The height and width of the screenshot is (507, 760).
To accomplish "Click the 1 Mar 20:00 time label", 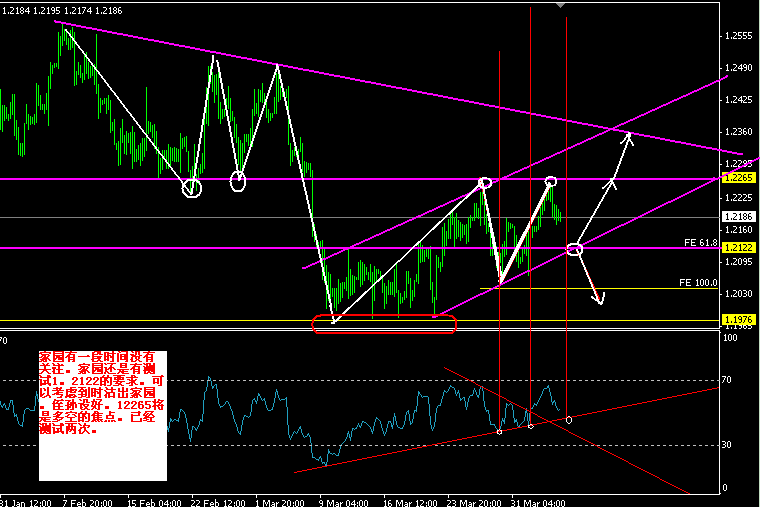I will click(x=280, y=503).
